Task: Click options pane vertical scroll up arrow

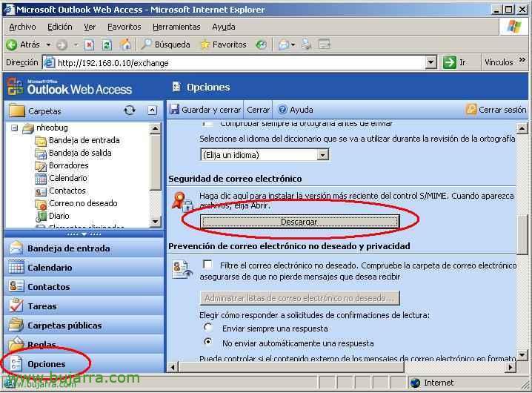Action: [522, 128]
